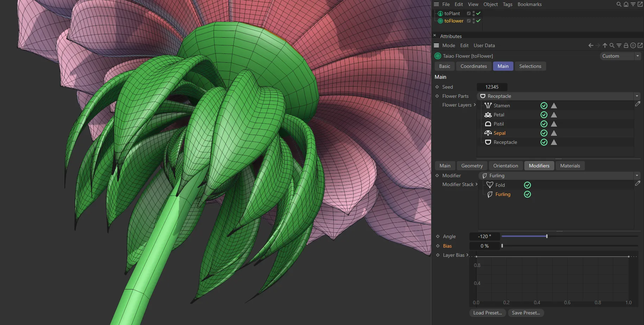Image resolution: width=644 pixels, height=325 pixels.
Task: Open the Modifier dropdown showing Furling
Action: click(637, 175)
